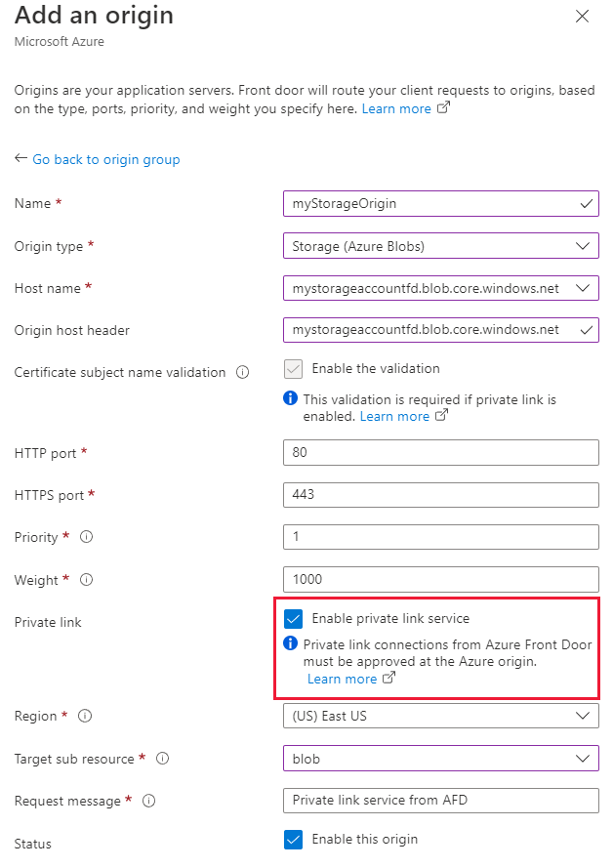Toggle the Enable the validation checkbox

point(294,369)
